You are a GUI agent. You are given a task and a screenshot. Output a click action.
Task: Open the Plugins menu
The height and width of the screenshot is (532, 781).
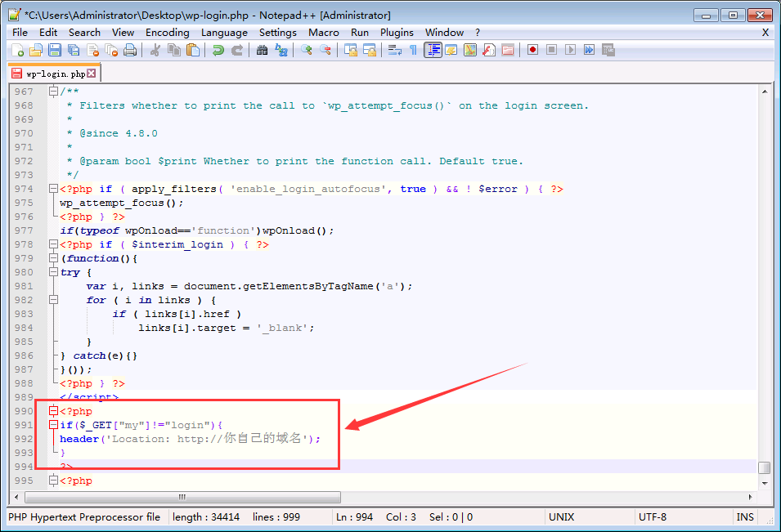pos(397,33)
